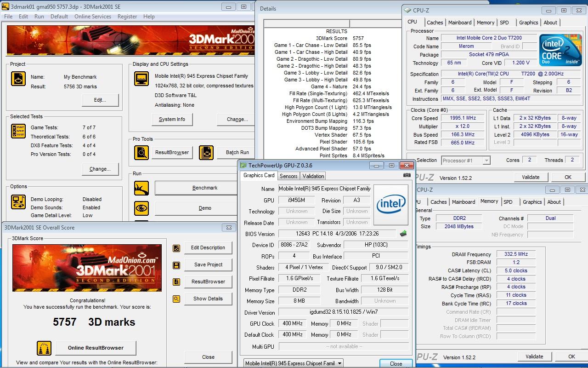
Task: Click the CPU-Z title bar icon in upper window
Action: (x=407, y=10)
